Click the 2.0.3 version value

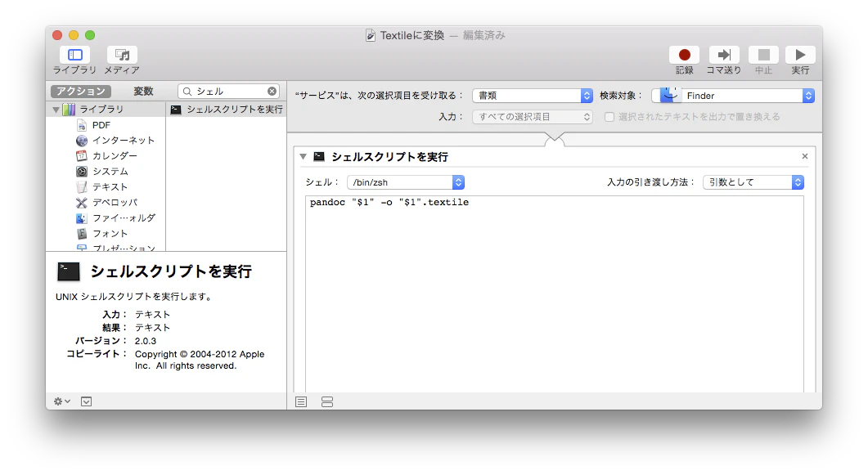tap(146, 341)
